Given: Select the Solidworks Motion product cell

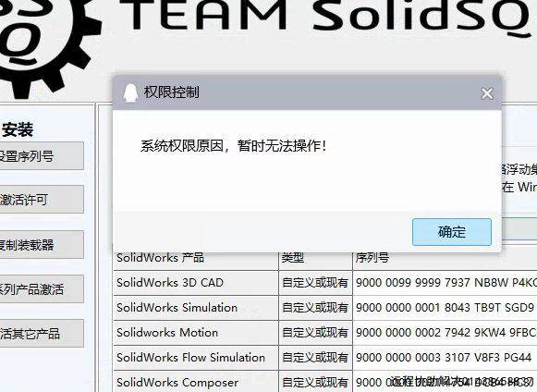Looking at the screenshot, I should point(196,333).
